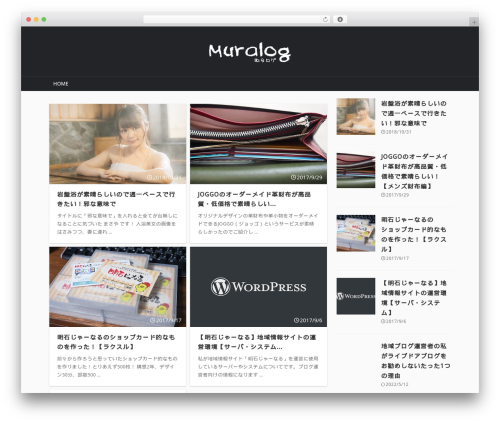Click the Muralog site logo
This screenshot has height=423, width=500.
tap(249, 53)
